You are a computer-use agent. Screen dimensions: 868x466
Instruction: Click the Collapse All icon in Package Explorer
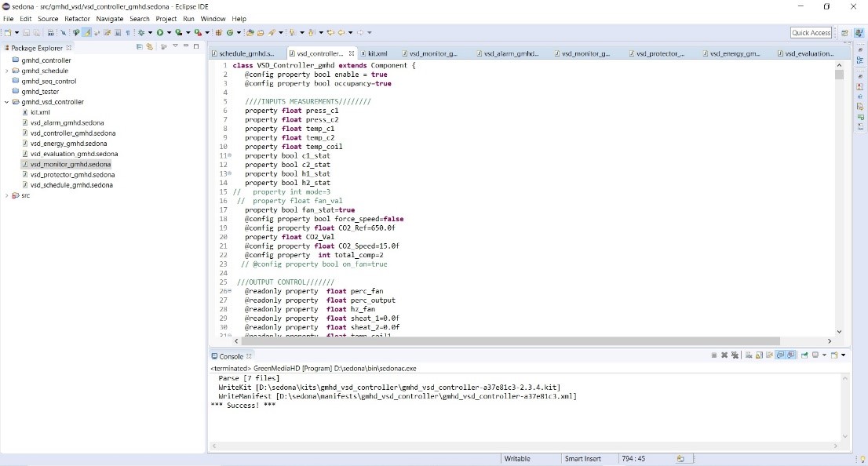140,47
